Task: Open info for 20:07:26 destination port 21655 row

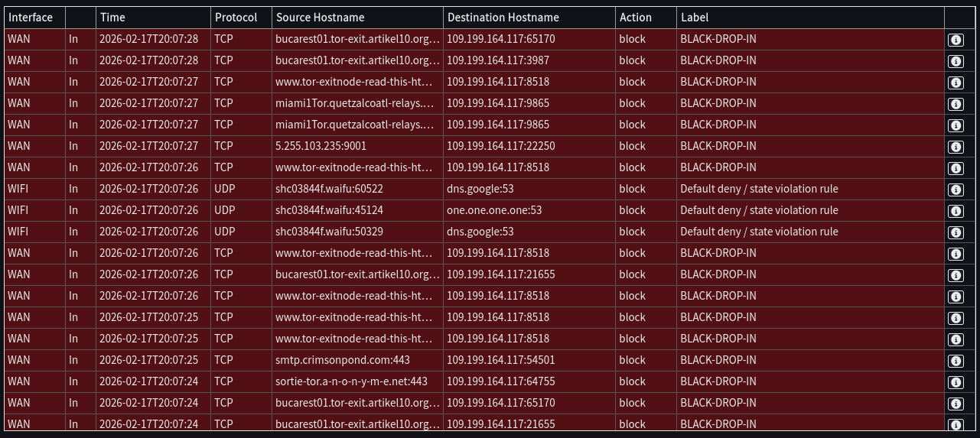Action: tap(955, 275)
